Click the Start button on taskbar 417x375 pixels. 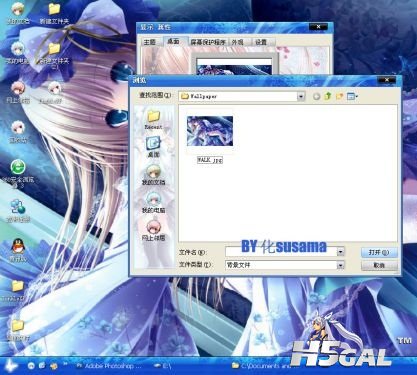pyautogui.click(x=11, y=366)
